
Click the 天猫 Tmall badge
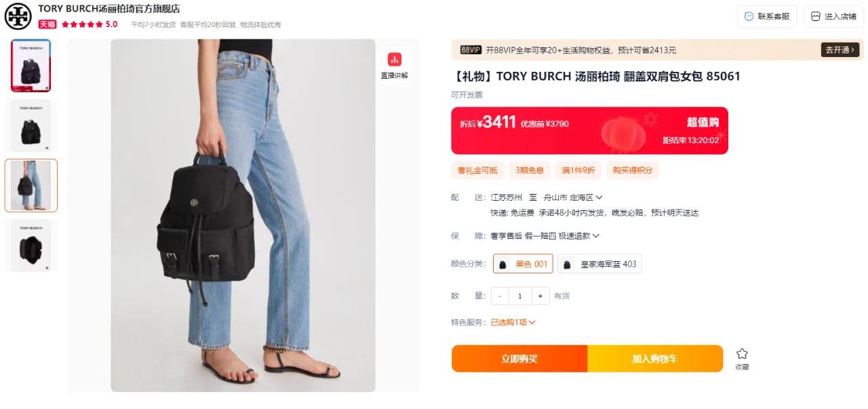click(x=47, y=24)
